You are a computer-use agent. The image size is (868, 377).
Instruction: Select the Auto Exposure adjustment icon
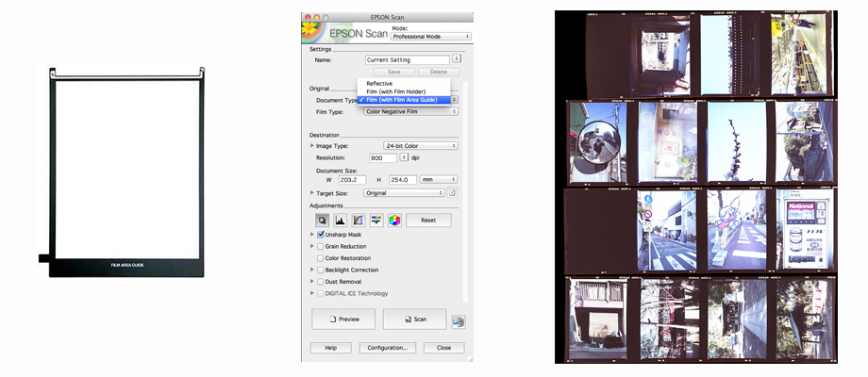pos(322,221)
